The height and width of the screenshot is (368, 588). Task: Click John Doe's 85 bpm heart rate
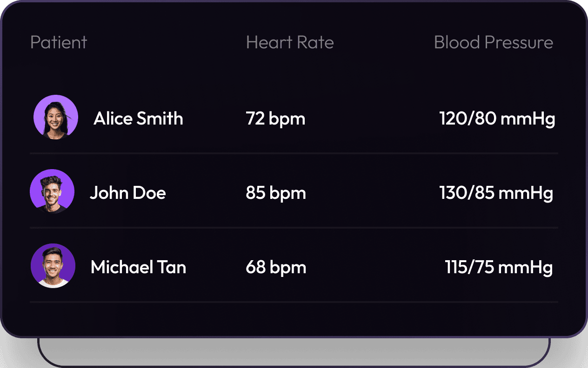click(x=276, y=193)
